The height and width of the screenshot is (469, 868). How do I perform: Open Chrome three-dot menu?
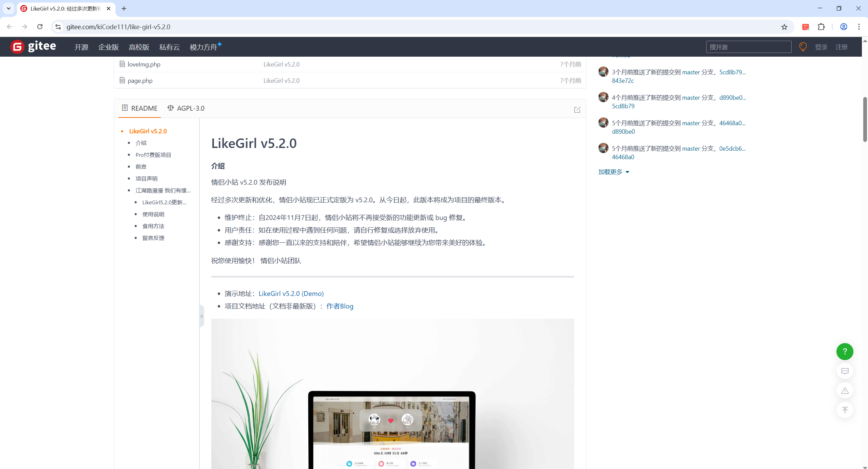(x=859, y=27)
